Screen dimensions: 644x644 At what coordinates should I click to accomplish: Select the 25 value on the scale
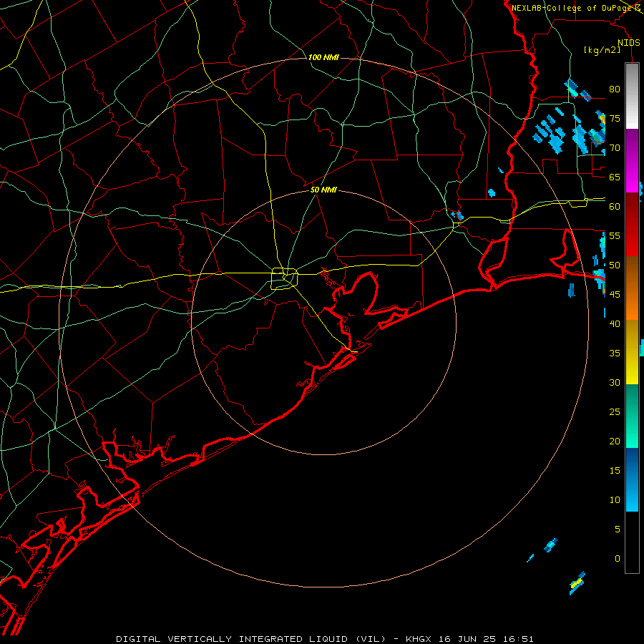[615, 412]
